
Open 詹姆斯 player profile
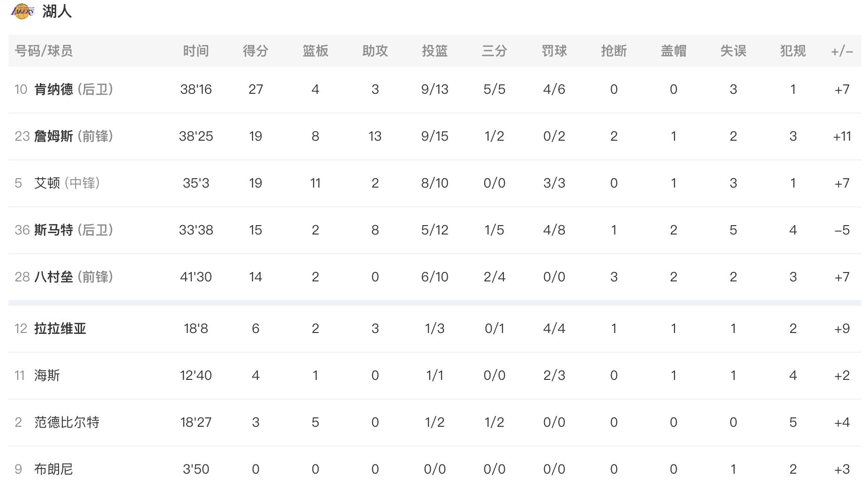pos(53,136)
